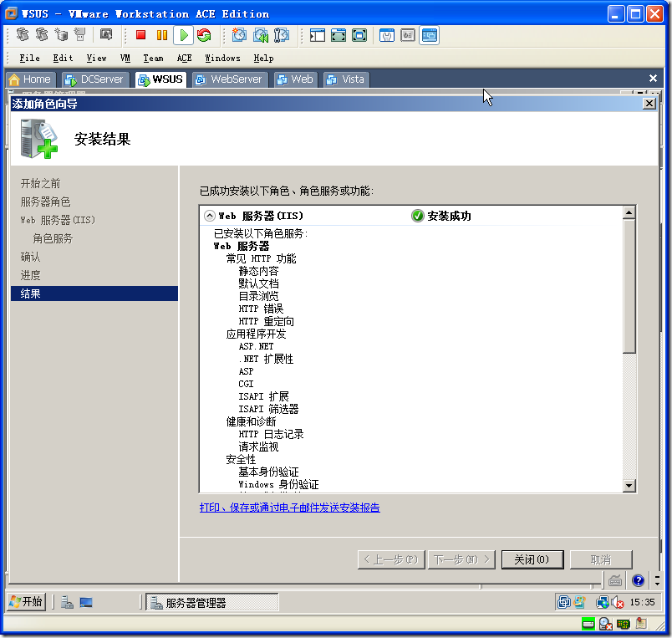
Task: Click the green hard disk status icon
Action: click(588, 624)
